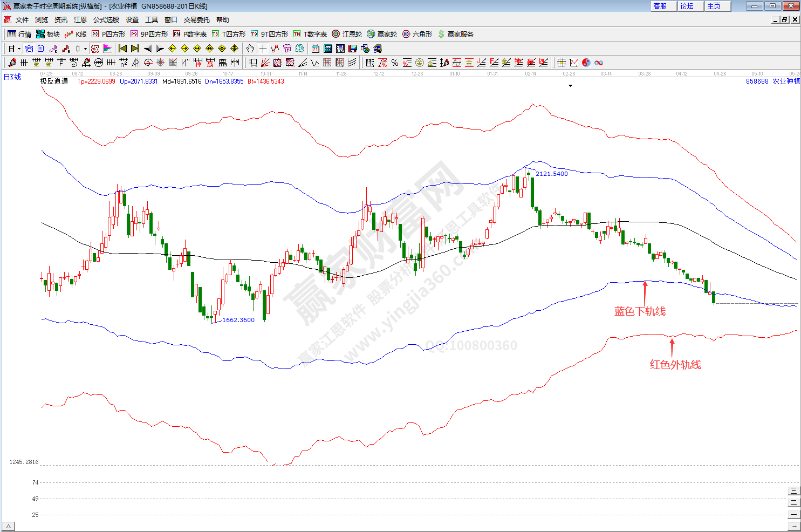Open the 公式选股 menu
Image resolution: width=801 pixels, height=532 pixels.
click(x=106, y=20)
